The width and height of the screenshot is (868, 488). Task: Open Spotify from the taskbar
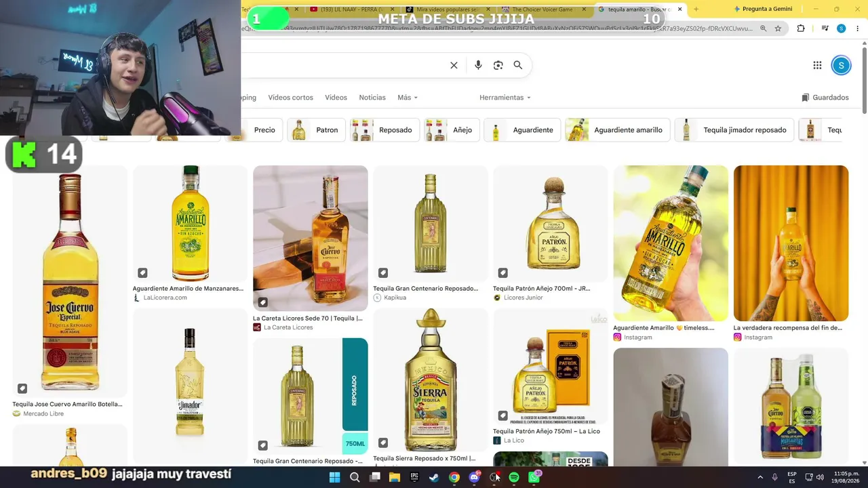click(514, 477)
